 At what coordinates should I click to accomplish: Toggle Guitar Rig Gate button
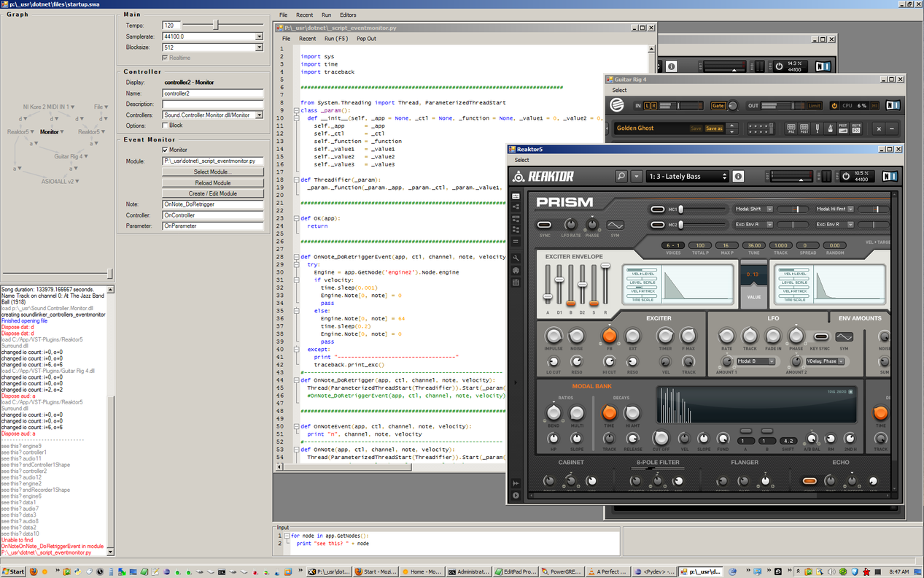718,106
